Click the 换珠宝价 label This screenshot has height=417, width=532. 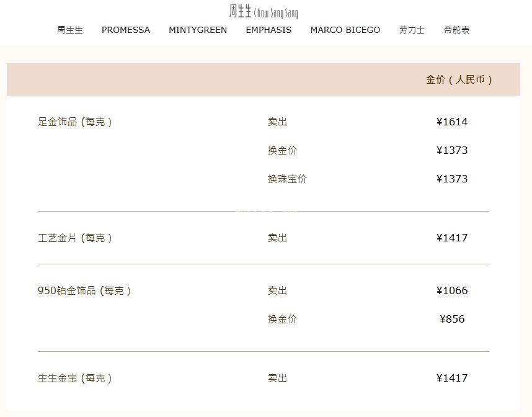(287, 179)
